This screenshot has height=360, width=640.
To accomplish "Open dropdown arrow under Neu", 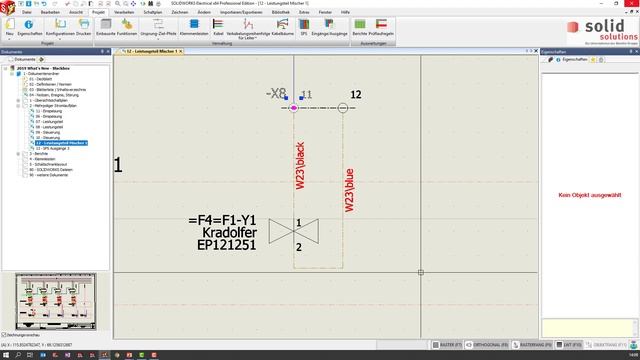I will [x=9, y=39].
